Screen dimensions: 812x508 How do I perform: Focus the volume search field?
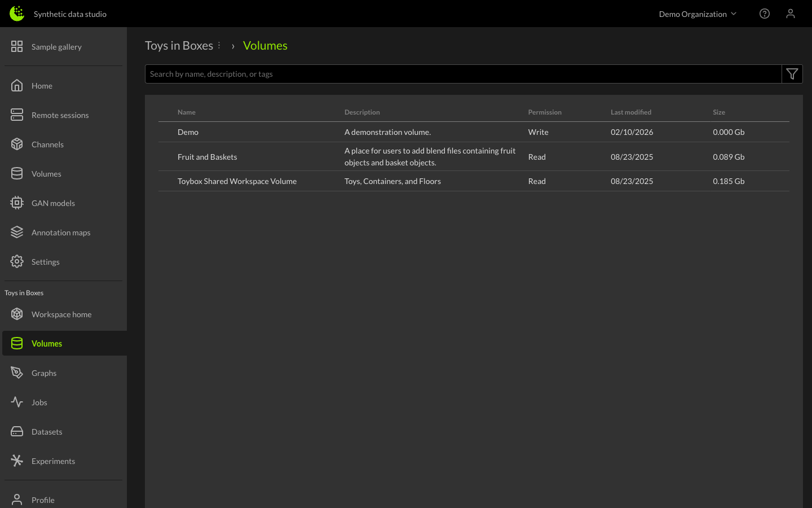462,74
